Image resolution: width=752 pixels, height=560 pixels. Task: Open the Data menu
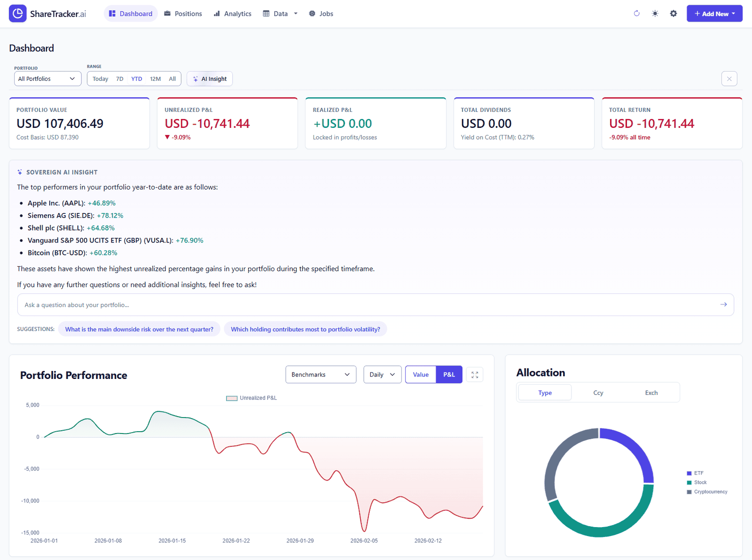[280, 14]
